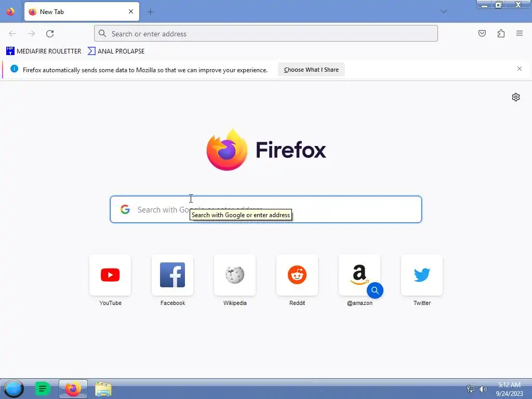Image resolution: width=532 pixels, height=399 pixels.
Task: Open the MEDIAFIRE ROULETTER bookmark
Action: pyautogui.click(x=44, y=51)
